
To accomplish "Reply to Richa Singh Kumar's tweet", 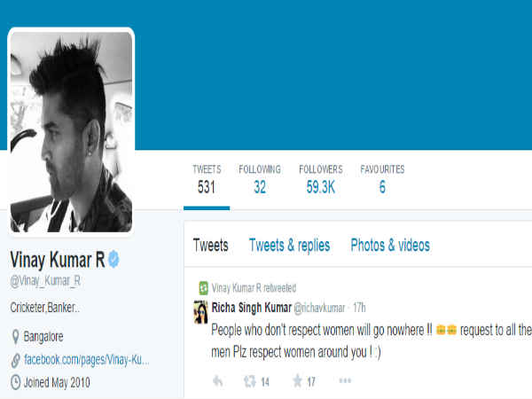I will coord(218,381).
